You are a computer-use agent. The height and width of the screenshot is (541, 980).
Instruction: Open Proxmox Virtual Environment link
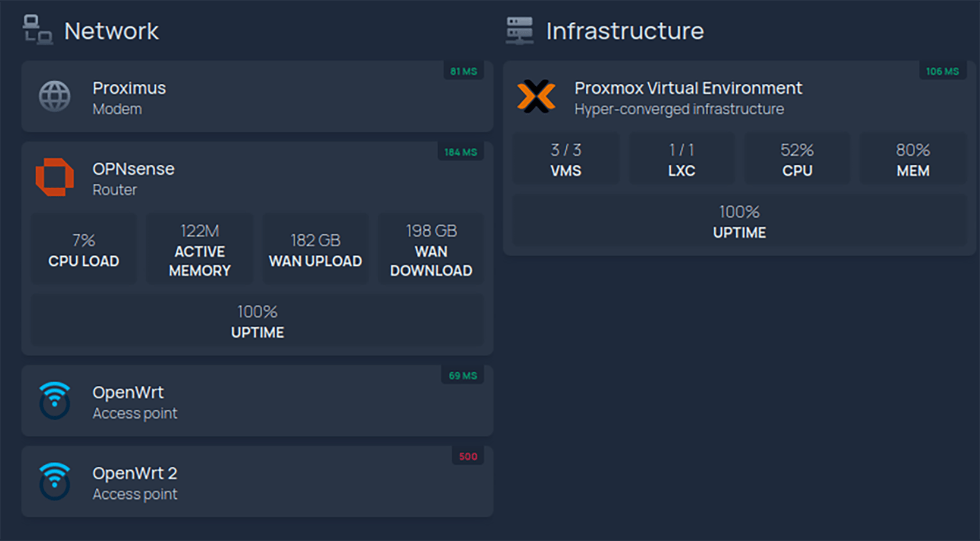tap(688, 89)
